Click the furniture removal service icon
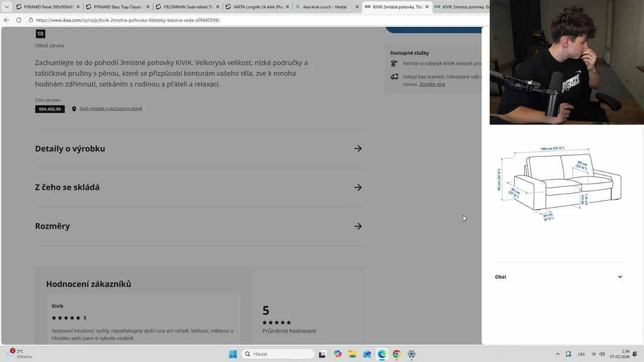Image resolution: width=644 pixels, height=362 pixels. pyautogui.click(x=394, y=77)
